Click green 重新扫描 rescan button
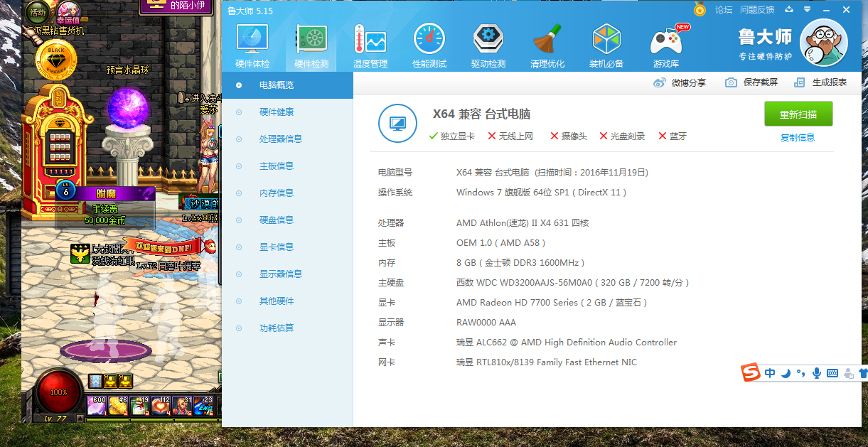 (798, 114)
